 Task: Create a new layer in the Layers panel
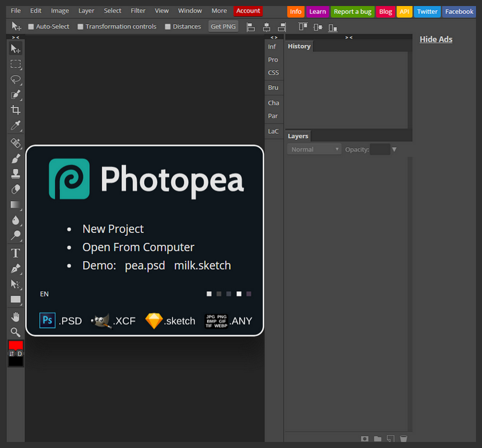pos(389,438)
